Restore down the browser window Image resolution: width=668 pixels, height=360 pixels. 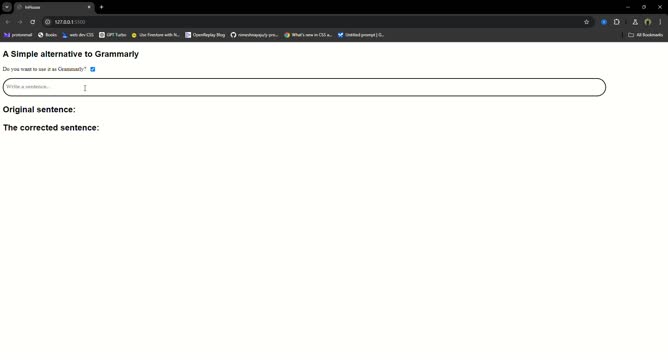pos(644,7)
